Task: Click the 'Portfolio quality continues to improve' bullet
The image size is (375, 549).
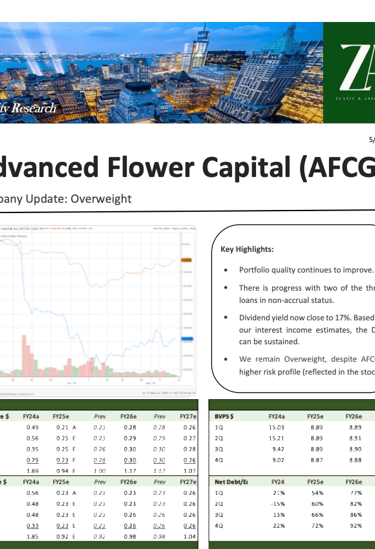Action: 306,270
